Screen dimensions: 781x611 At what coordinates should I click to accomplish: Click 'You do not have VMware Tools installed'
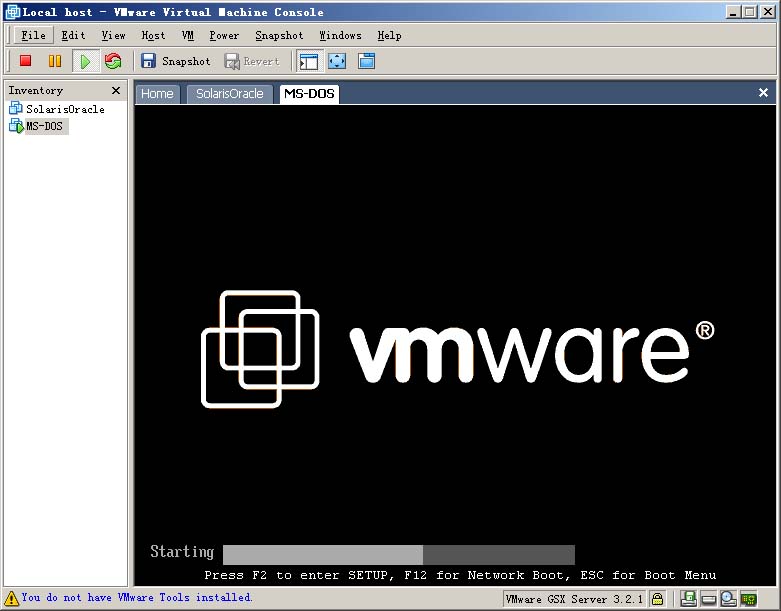pyautogui.click(x=136, y=597)
